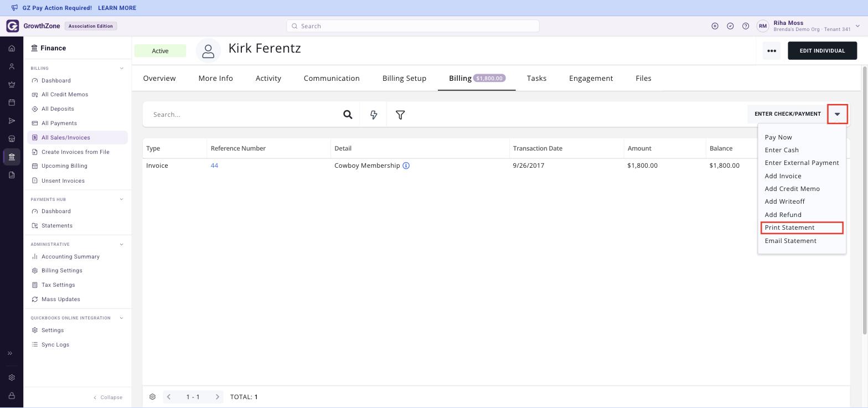Select Print Statement from the dropdown menu

point(802,228)
